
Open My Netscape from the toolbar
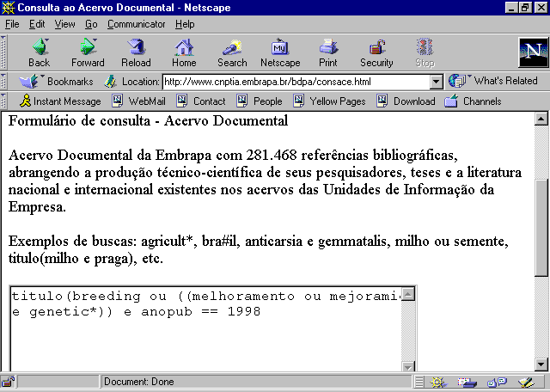280,53
